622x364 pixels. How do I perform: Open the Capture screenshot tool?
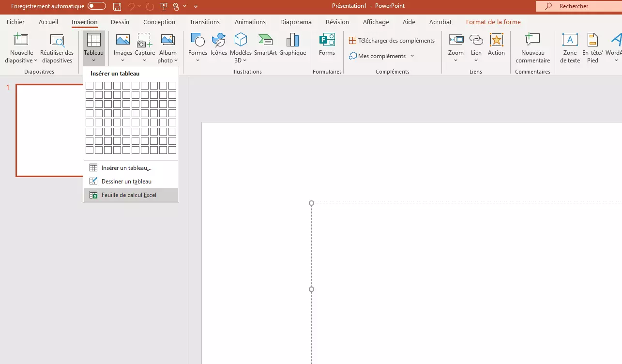coord(145,48)
